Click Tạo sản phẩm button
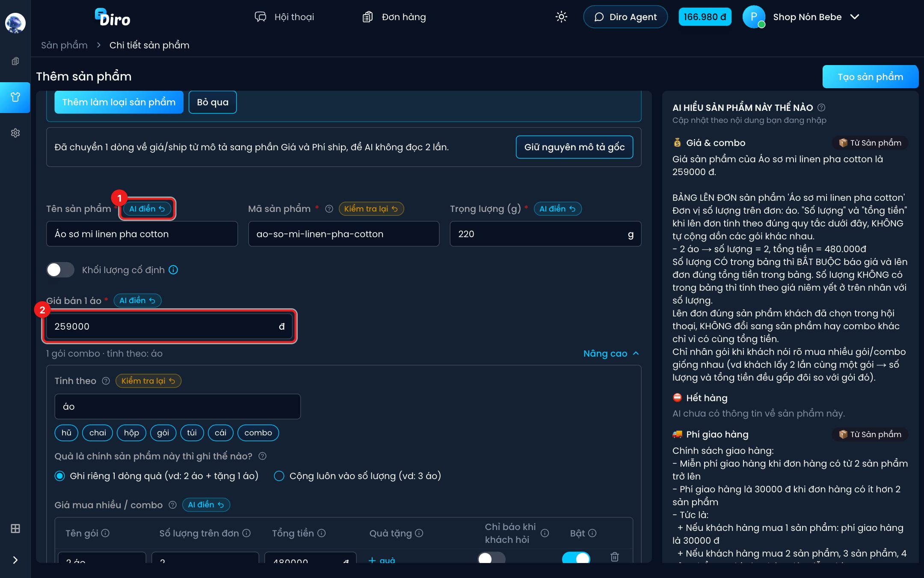 tap(870, 77)
